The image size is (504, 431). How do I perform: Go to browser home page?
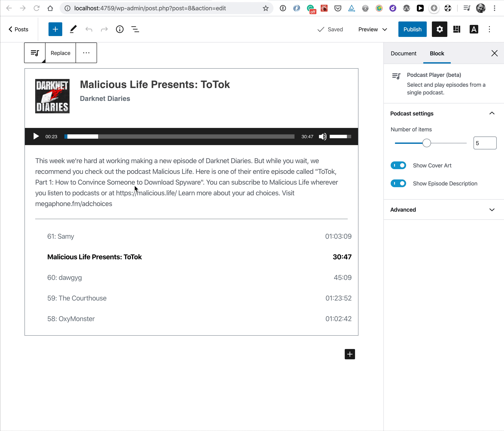point(50,8)
